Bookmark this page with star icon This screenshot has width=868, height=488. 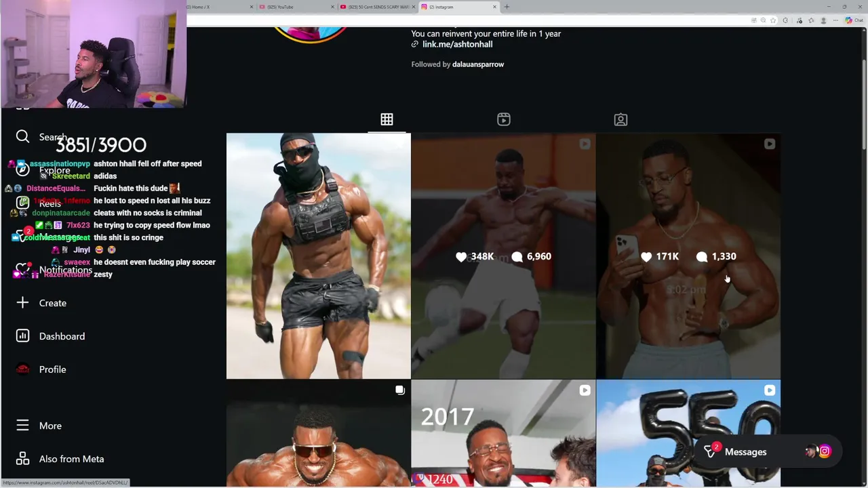773,20
